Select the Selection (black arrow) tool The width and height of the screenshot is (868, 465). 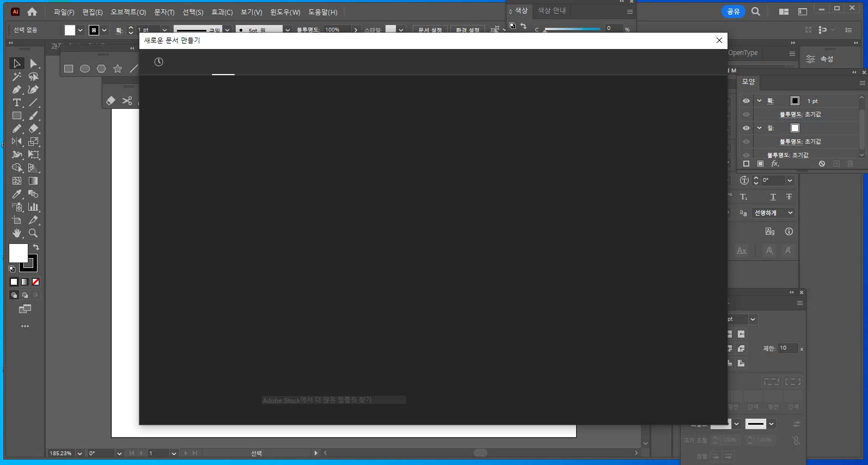tap(16, 64)
